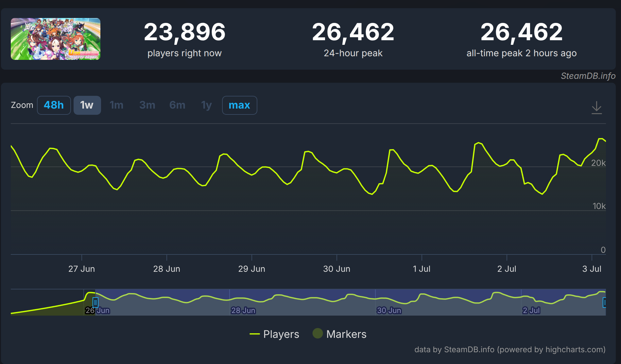
Task: Choose the max zoom range
Action: [239, 105]
